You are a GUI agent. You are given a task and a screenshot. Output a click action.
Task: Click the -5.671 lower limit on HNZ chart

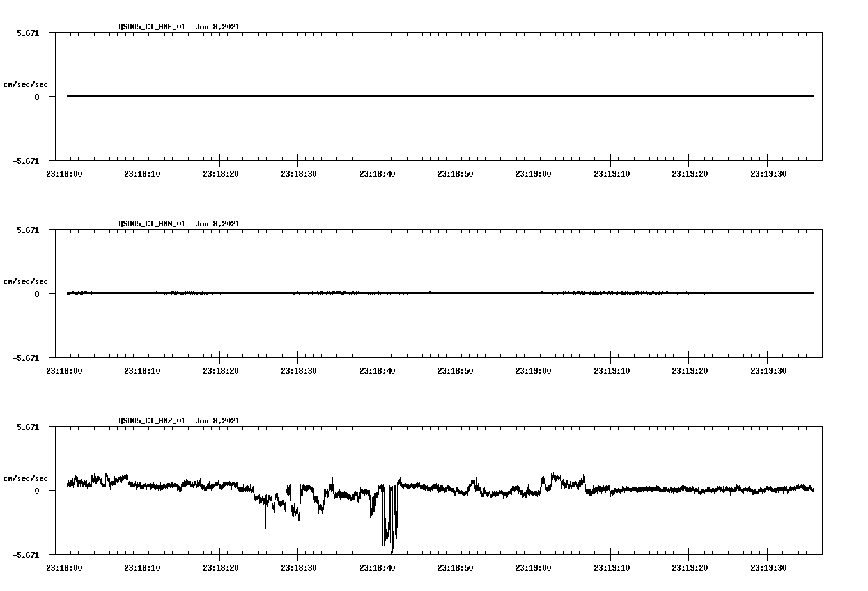(26, 555)
